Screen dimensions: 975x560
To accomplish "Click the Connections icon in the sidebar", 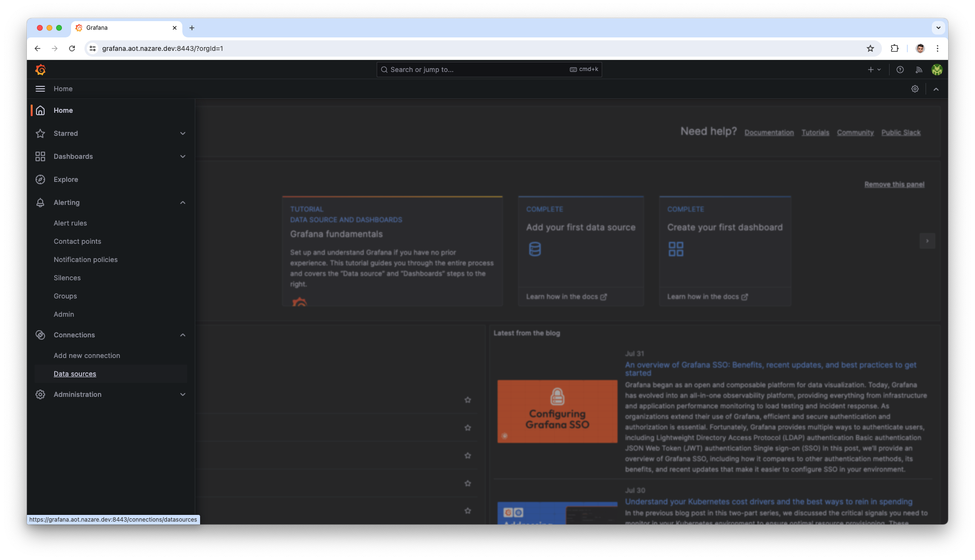I will click(x=40, y=335).
